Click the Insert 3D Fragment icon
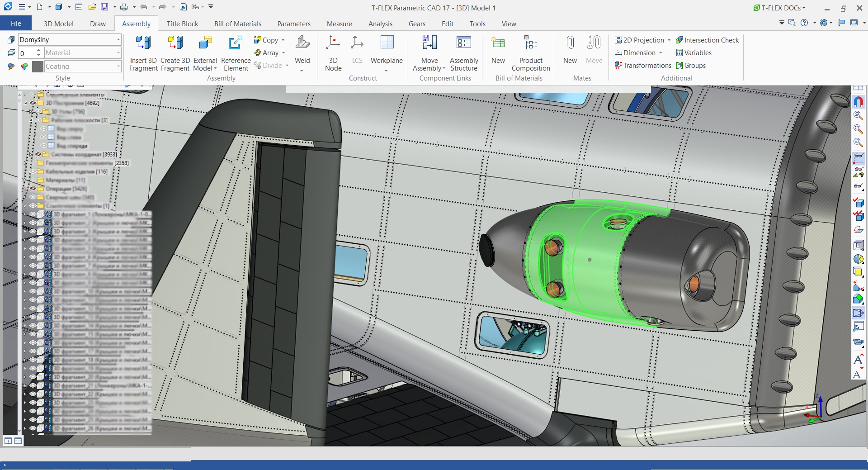The height and width of the screenshot is (470, 868). (143, 43)
